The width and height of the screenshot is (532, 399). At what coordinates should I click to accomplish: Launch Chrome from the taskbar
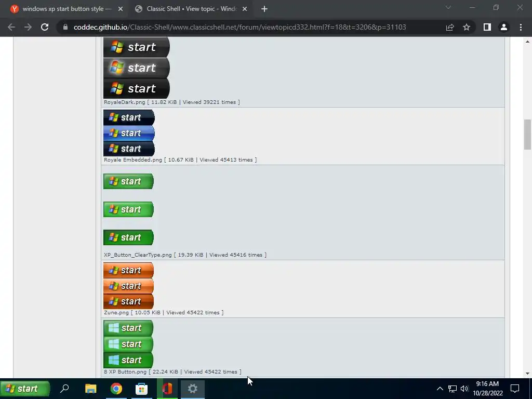[116, 389]
